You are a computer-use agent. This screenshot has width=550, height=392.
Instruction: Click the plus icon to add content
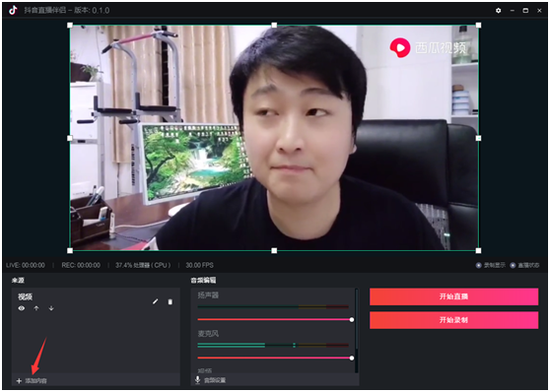tap(19, 381)
